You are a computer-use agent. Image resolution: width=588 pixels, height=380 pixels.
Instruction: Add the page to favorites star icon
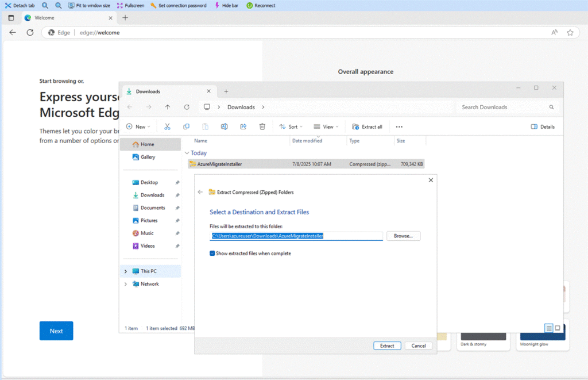click(x=570, y=33)
